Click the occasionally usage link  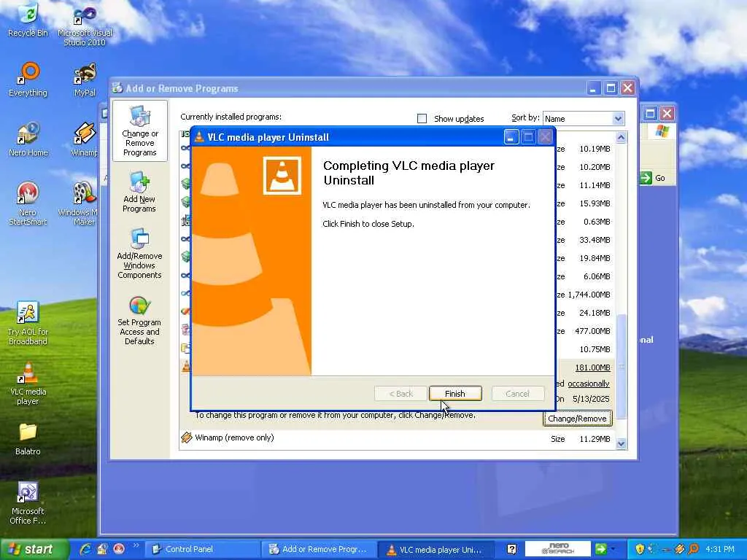click(589, 384)
